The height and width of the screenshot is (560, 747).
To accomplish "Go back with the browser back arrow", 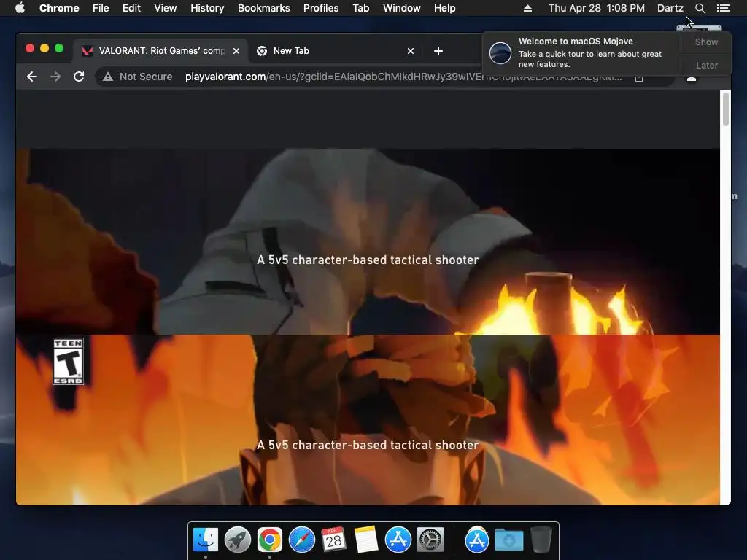I will pyautogui.click(x=32, y=77).
